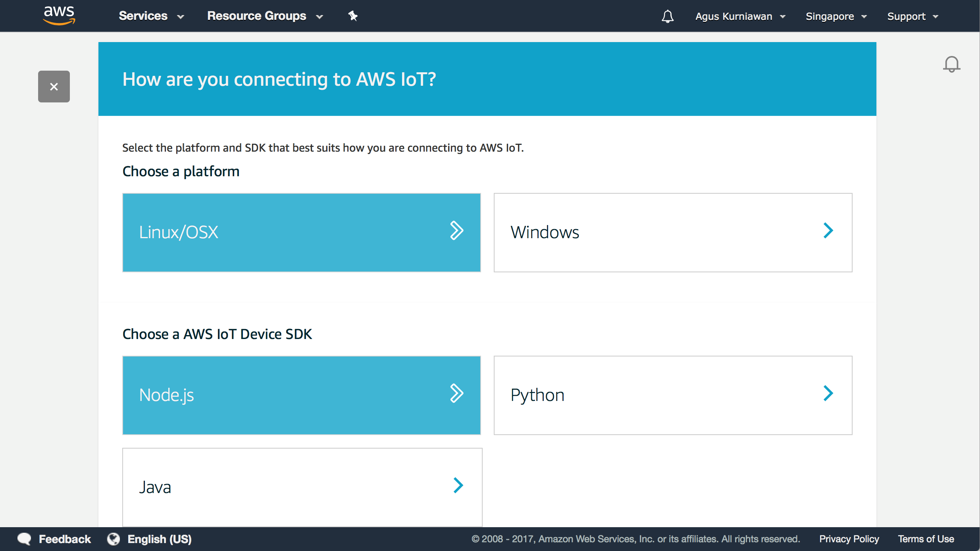Screen dimensions: 980x551
Task: Open the Services dropdown menu
Action: tap(151, 16)
